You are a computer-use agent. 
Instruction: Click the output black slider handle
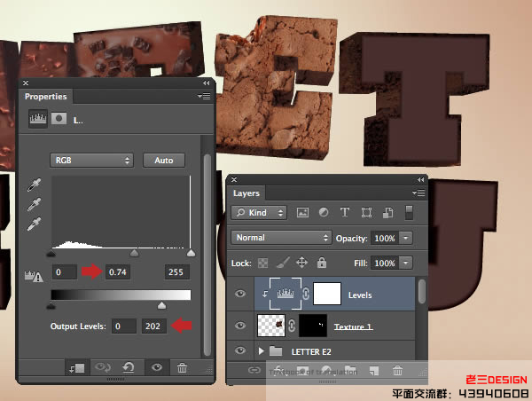[51, 306]
